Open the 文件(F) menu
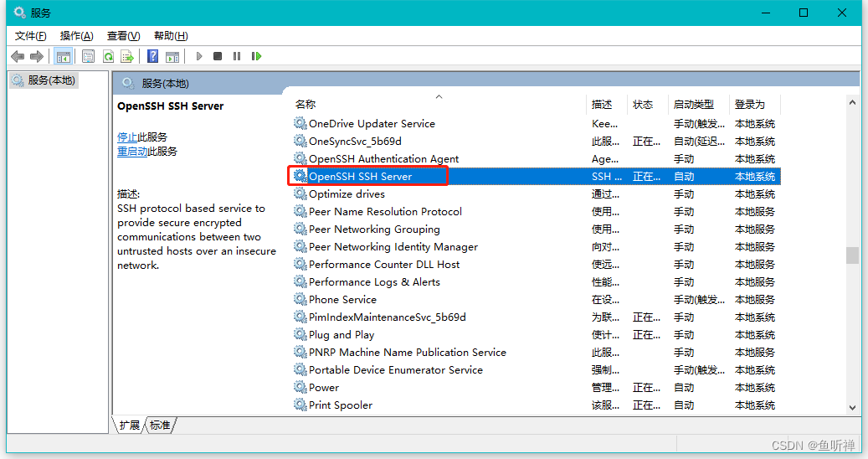This screenshot has height=459, width=868. [x=30, y=36]
